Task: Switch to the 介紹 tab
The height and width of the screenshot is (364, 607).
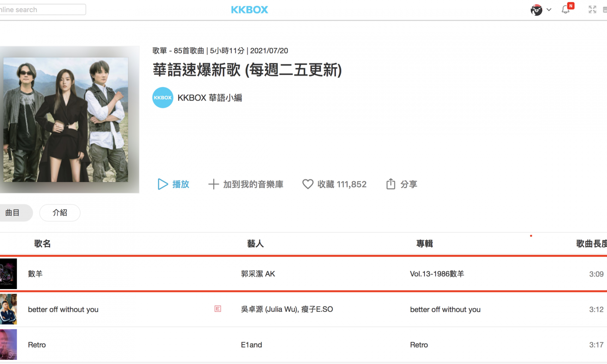Action: click(x=60, y=213)
